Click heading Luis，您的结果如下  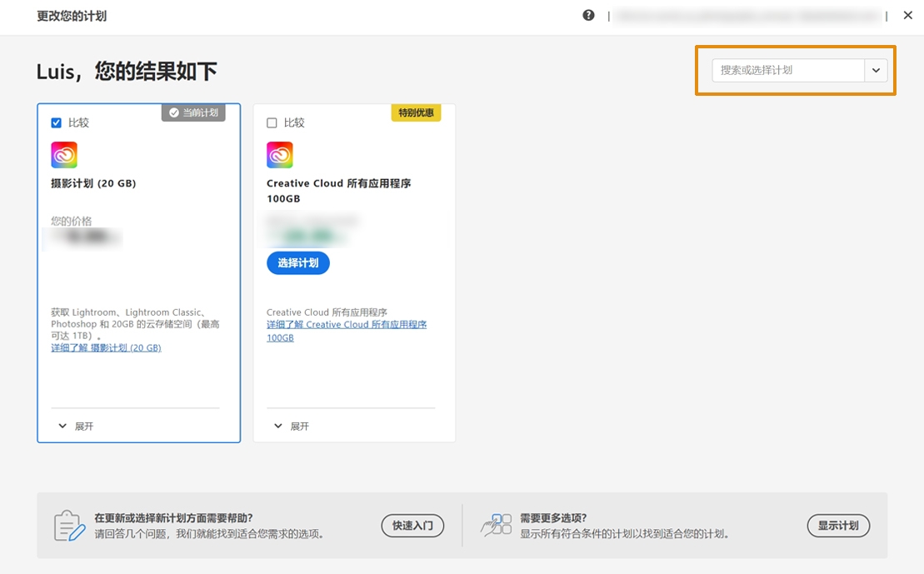[x=127, y=72]
